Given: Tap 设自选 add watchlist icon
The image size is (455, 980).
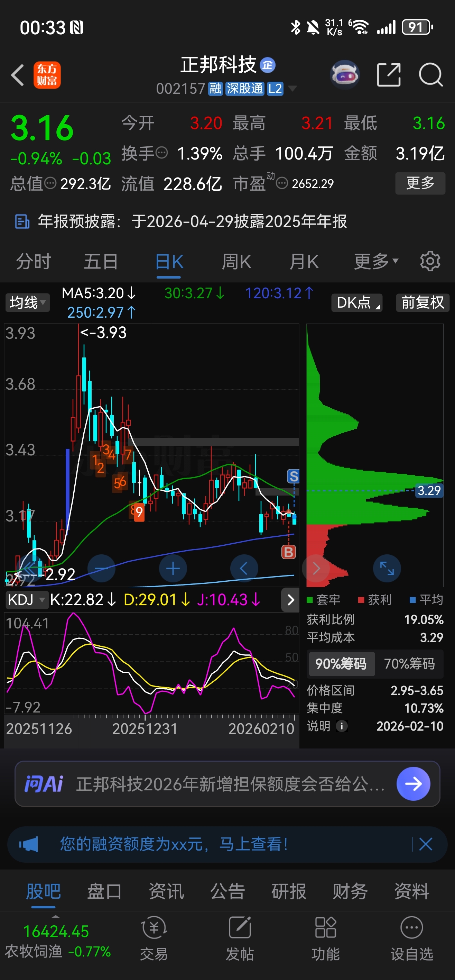Looking at the screenshot, I should coord(412,927).
